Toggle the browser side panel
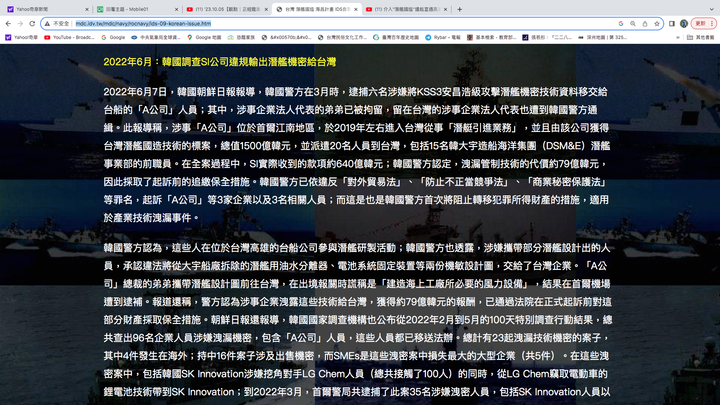This screenshot has height=405, width=720. coord(672,23)
